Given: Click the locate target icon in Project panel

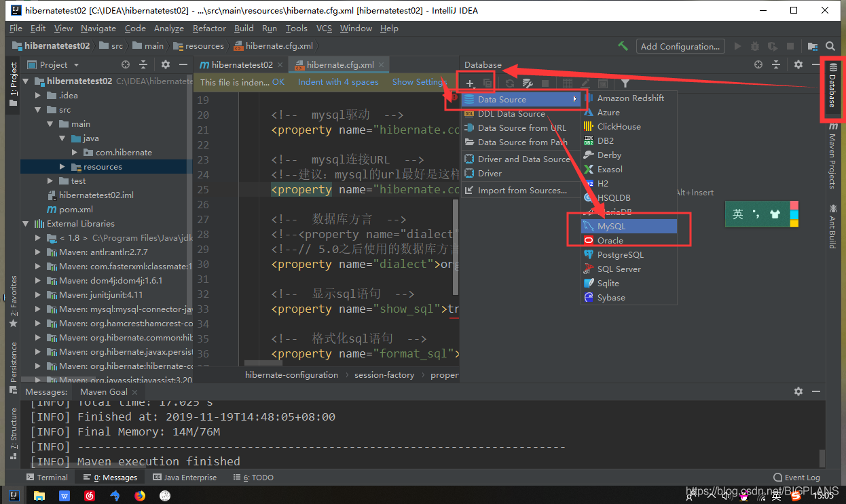Looking at the screenshot, I should pos(126,64).
